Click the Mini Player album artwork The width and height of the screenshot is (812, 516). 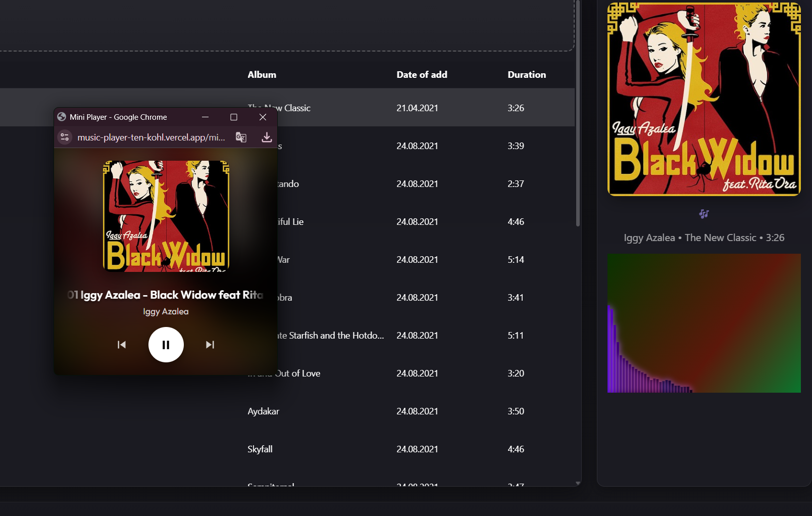(x=166, y=216)
